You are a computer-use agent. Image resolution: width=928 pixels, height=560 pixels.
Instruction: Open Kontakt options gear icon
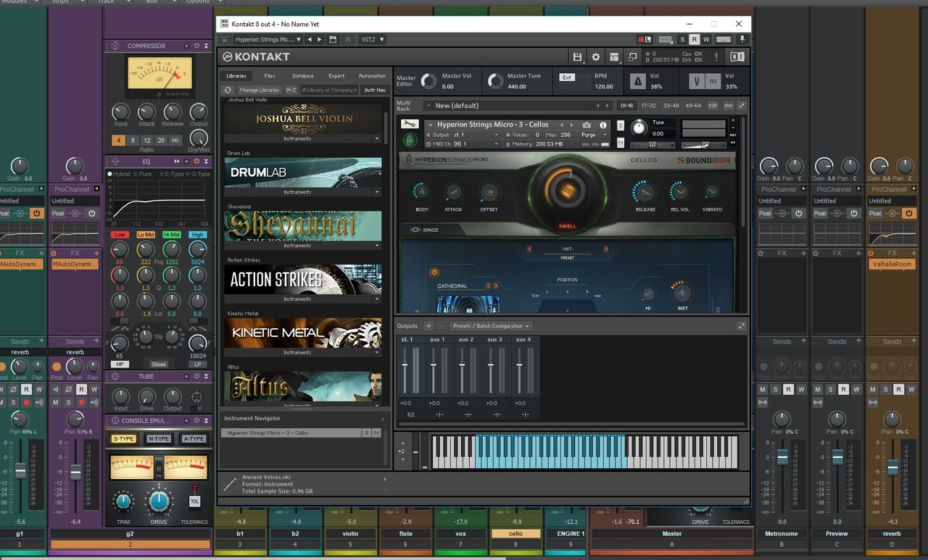(596, 57)
